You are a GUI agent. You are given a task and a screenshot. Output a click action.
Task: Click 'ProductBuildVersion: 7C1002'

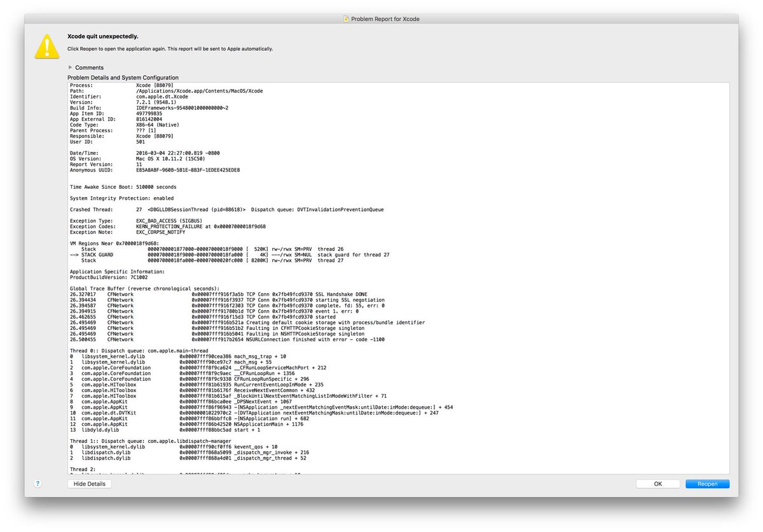(x=109, y=277)
